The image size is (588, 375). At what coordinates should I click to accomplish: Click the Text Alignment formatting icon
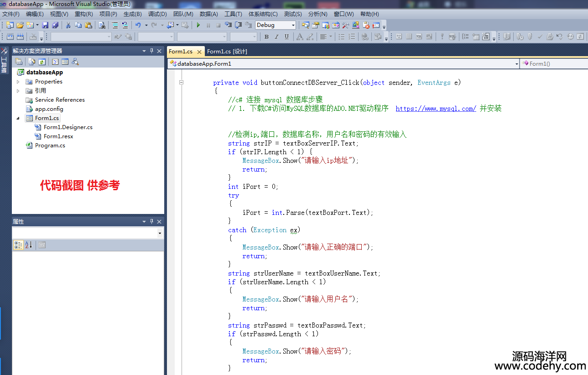click(x=323, y=37)
